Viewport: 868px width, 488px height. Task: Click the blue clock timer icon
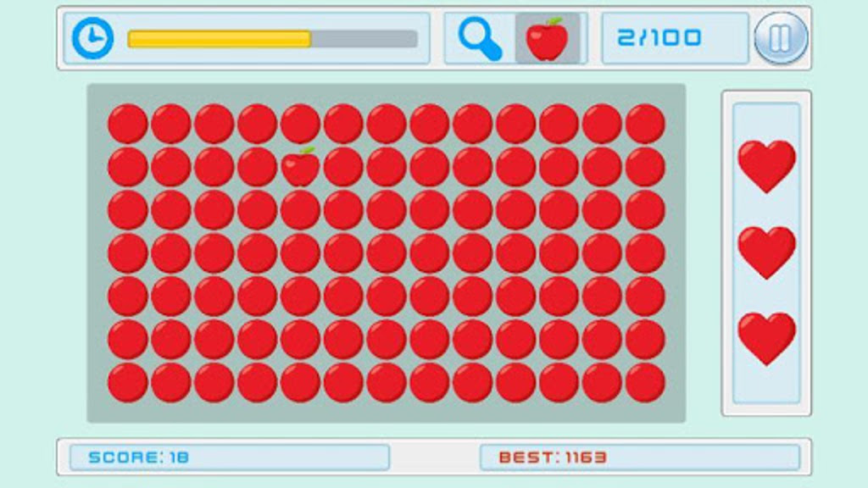(x=92, y=38)
